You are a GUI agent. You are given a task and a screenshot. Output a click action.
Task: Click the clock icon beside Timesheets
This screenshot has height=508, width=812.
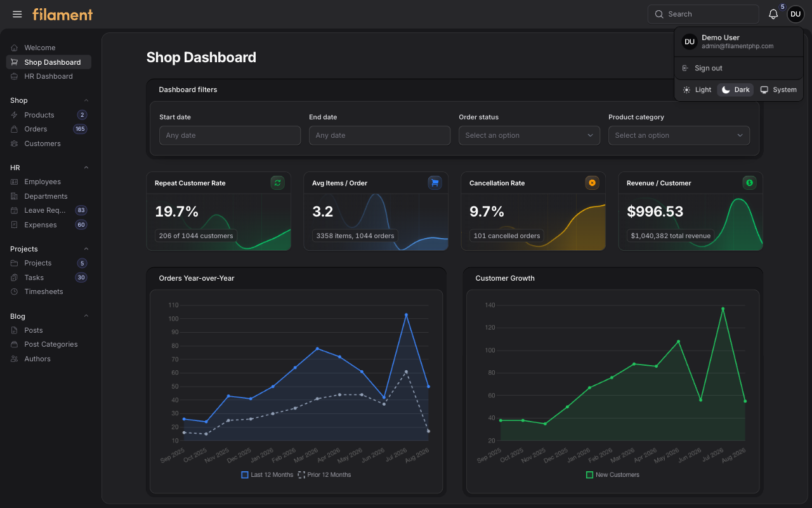pyautogui.click(x=15, y=291)
